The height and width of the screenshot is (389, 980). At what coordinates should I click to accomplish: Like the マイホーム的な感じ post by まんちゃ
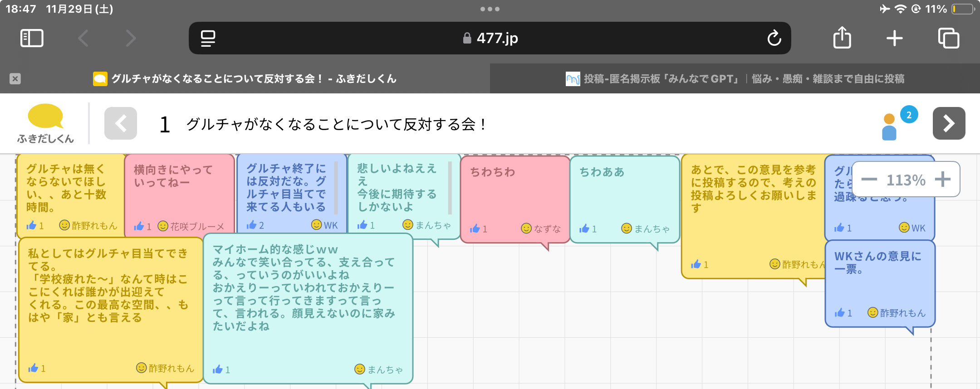[218, 370]
